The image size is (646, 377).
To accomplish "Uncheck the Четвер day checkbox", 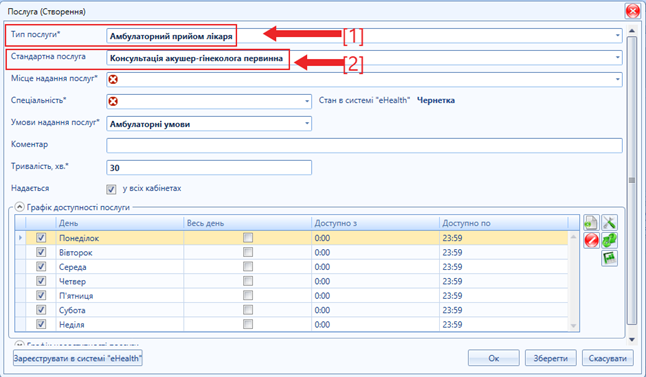I will (x=41, y=281).
